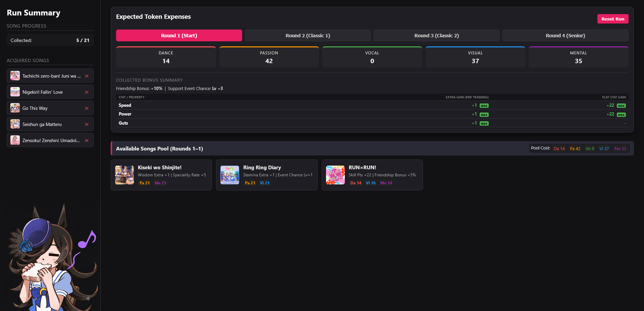Click the Power row label
This screenshot has width=644, height=311.
[x=125, y=114]
